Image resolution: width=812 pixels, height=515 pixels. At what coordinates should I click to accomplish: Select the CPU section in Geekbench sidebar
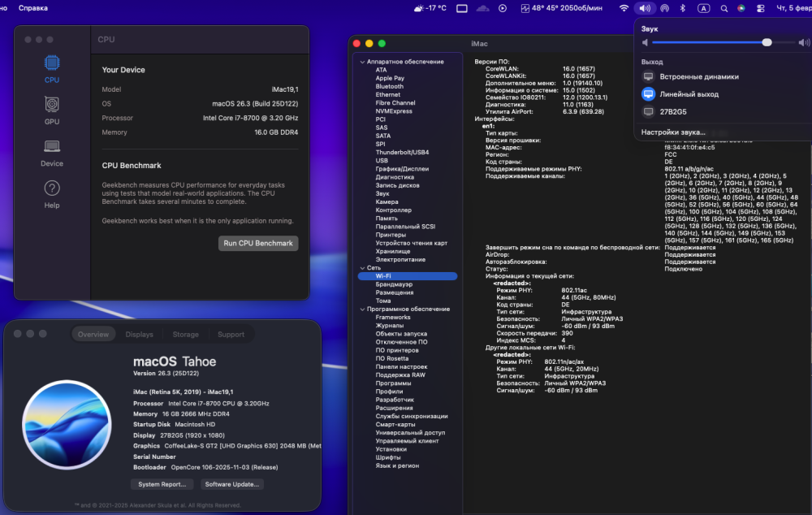[52, 69]
